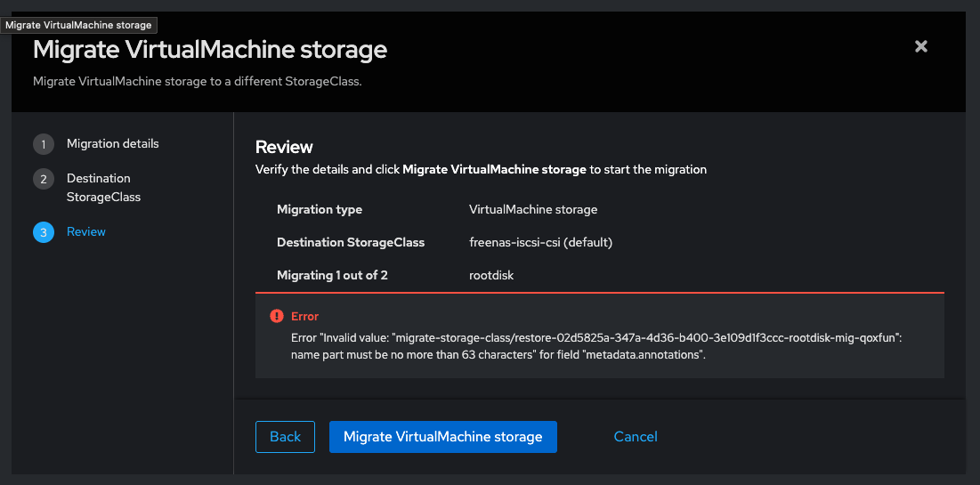This screenshot has height=485, width=980.
Task: Cancel the storage migration wizard
Action: (x=636, y=437)
